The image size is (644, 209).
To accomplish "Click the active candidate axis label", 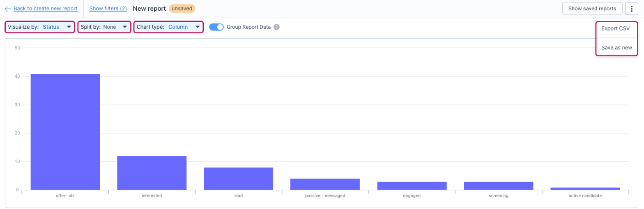I will point(585,196).
